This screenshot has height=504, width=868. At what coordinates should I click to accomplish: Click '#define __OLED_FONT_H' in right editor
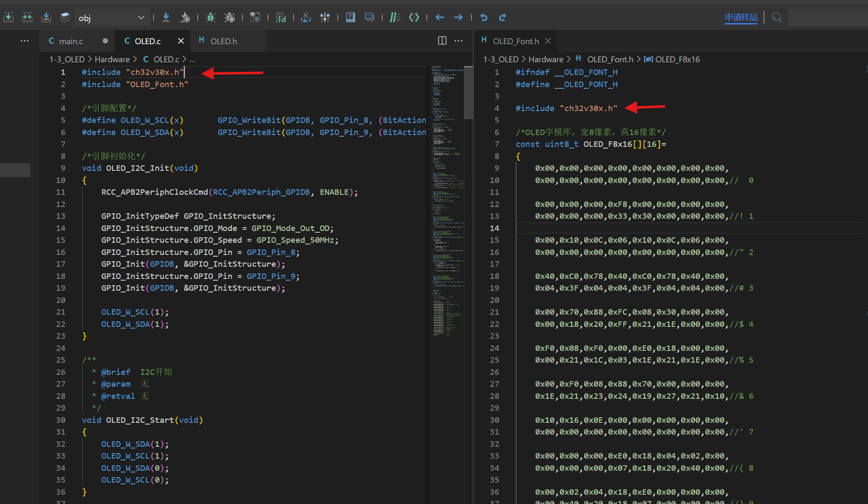pos(567,84)
